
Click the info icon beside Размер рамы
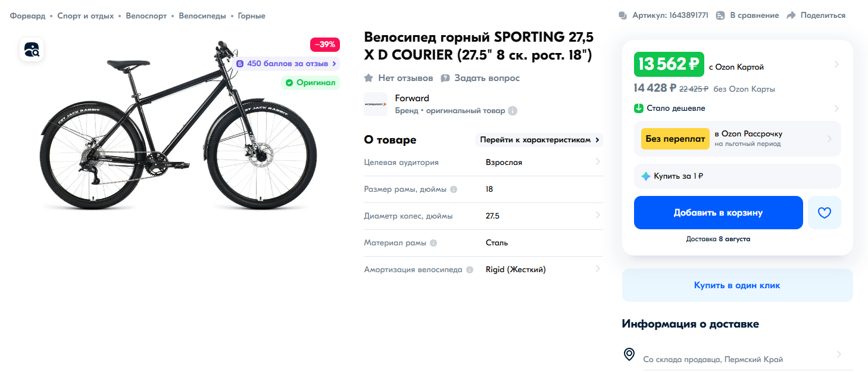[454, 189]
